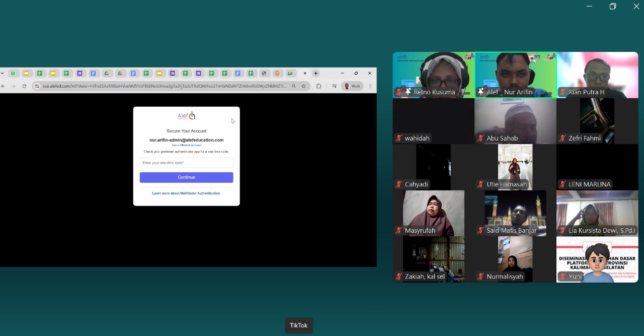
Task: Click the 'Use a different account' link
Action: [186, 145]
